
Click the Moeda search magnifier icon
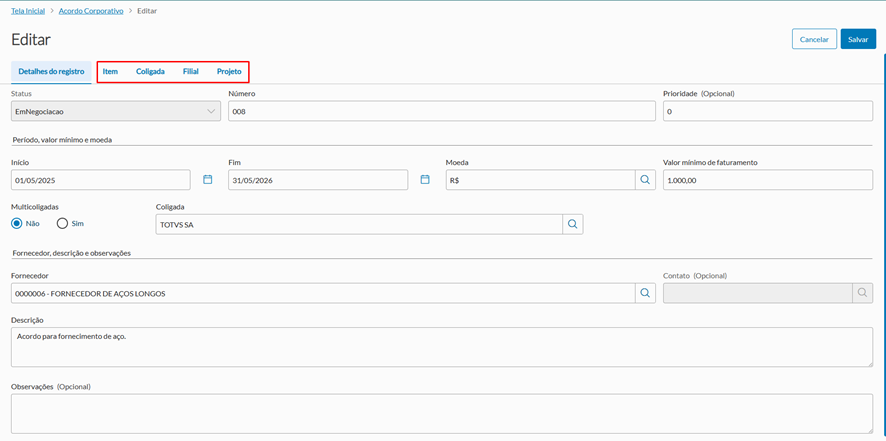point(646,180)
